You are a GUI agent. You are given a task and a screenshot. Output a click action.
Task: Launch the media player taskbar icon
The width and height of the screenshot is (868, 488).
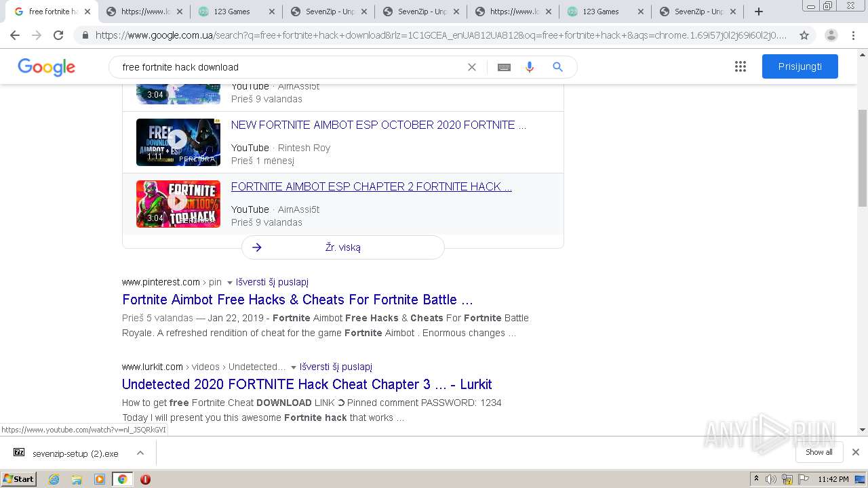(100, 479)
